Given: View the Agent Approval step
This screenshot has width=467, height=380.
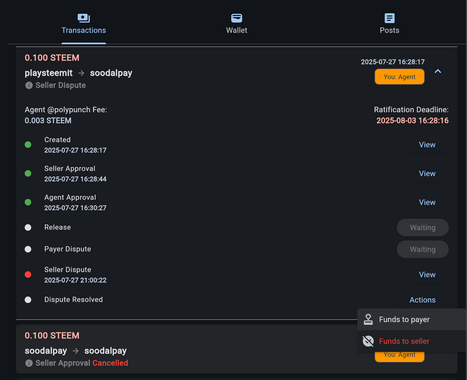Looking at the screenshot, I should click(x=427, y=202).
